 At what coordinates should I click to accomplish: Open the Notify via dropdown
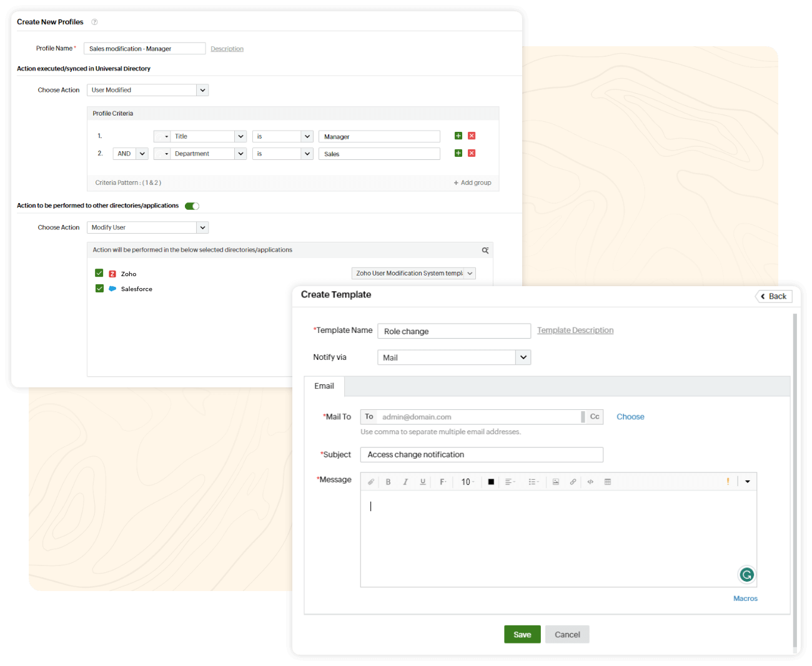523,357
